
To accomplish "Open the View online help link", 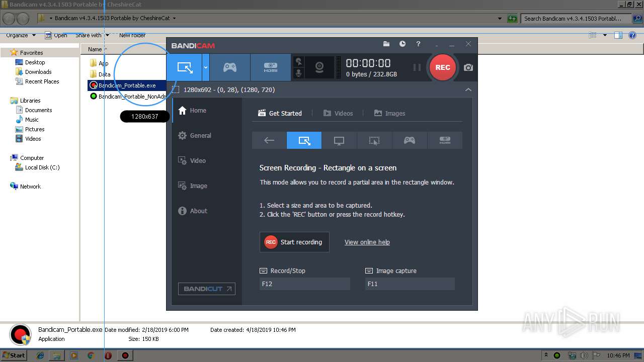I will 367,242.
